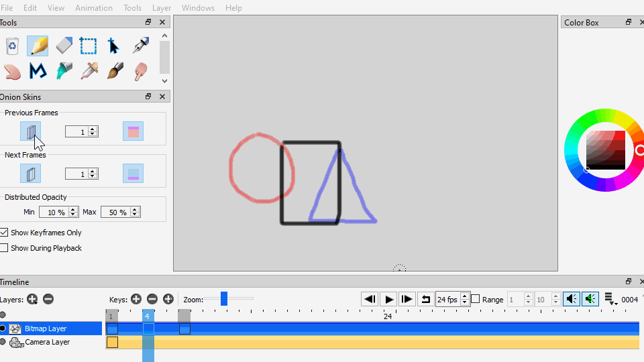Adjust the timeline Zoom slider
644x362 pixels.
(224, 299)
